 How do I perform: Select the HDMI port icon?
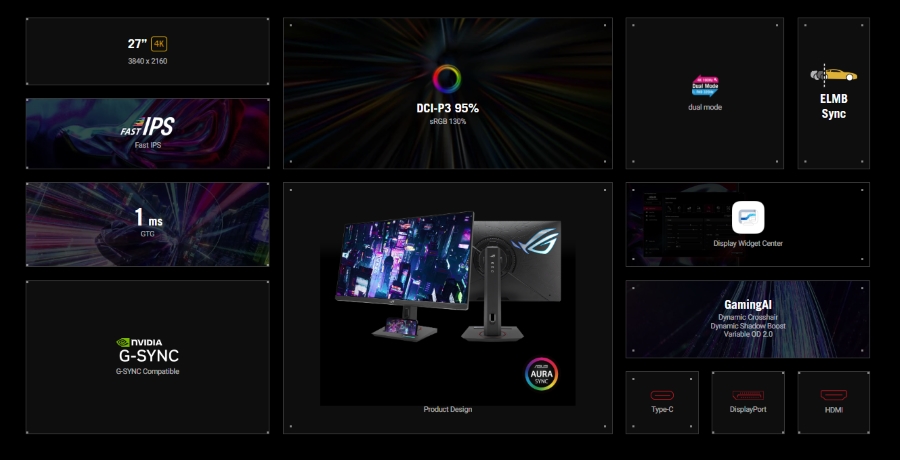[834, 396]
